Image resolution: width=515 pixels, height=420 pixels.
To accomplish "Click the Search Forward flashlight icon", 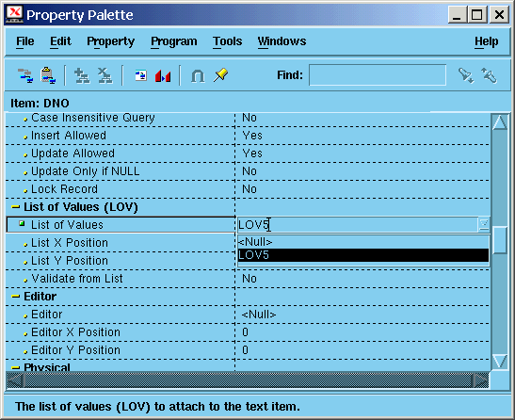I will pos(466,75).
